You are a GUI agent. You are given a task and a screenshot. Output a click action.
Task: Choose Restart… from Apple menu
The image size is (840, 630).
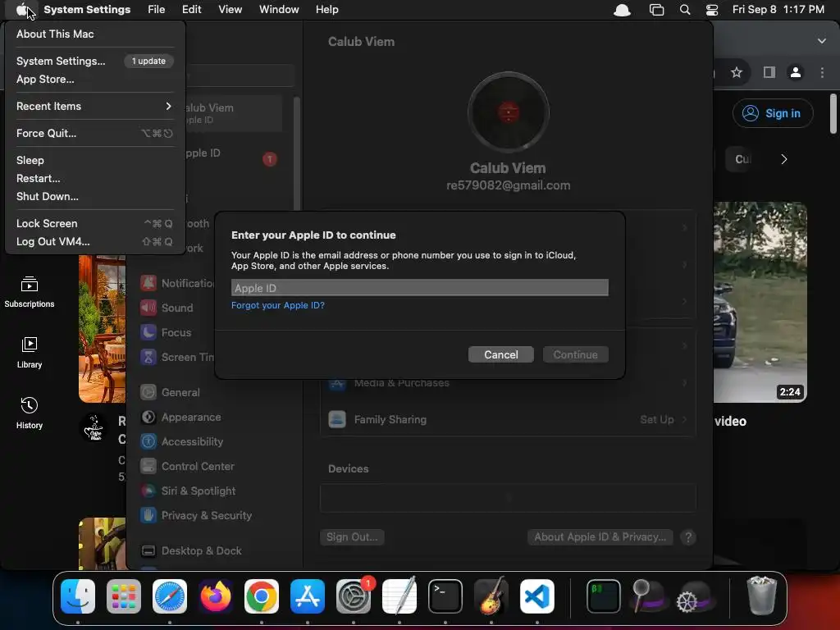point(94,178)
